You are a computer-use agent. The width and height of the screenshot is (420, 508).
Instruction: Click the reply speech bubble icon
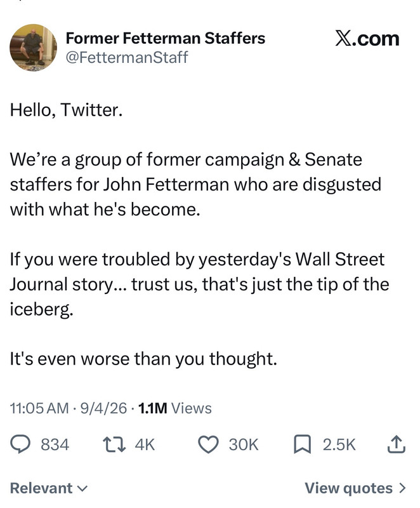pyautogui.click(x=20, y=444)
